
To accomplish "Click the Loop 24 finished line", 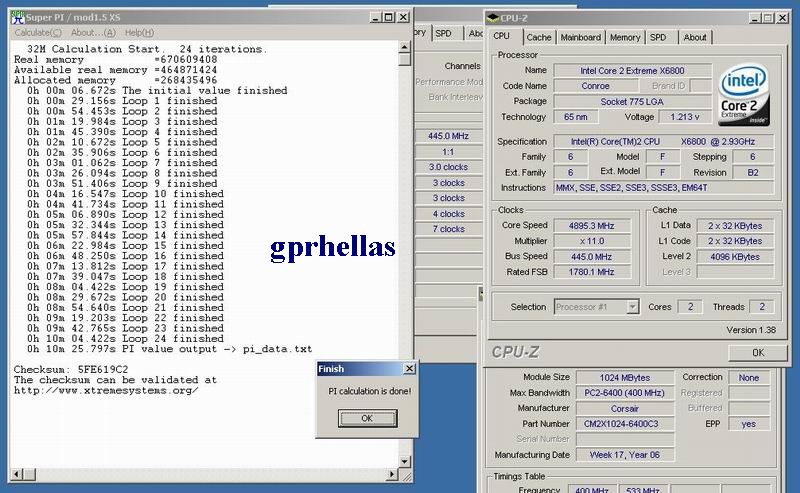I will pos(126,338).
